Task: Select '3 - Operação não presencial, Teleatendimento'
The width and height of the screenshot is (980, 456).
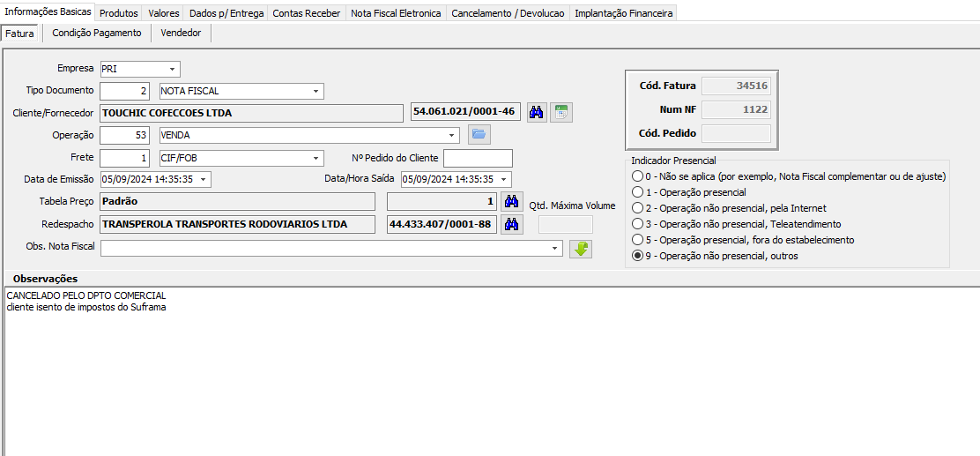Action: pos(638,224)
